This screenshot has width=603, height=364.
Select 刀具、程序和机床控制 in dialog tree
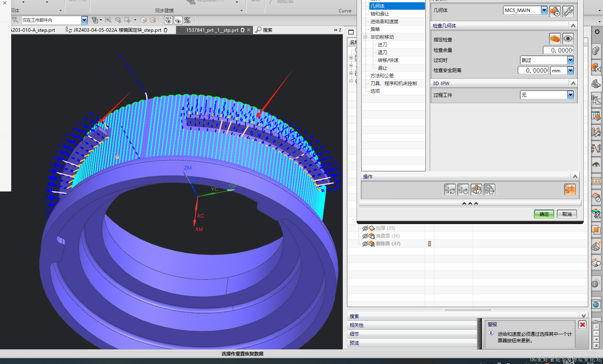click(394, 84)
